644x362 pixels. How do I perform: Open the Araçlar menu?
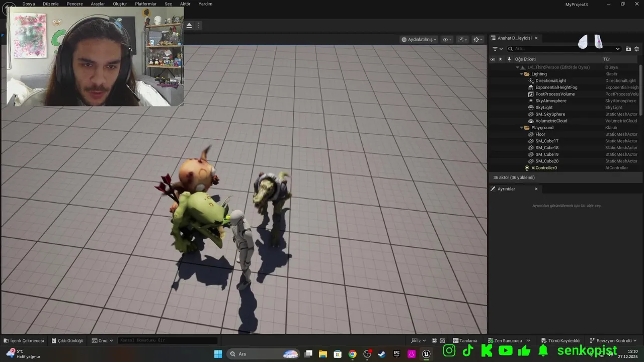point(98,4)
